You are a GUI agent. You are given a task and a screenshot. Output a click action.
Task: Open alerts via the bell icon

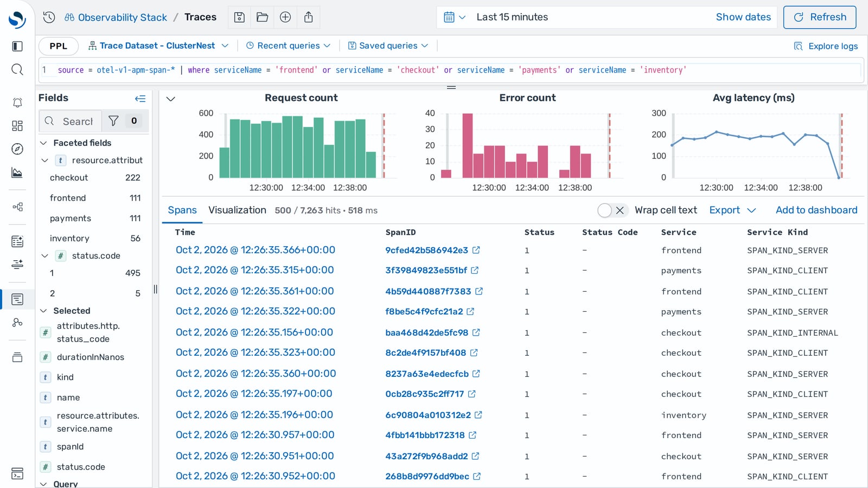point(17,102)
